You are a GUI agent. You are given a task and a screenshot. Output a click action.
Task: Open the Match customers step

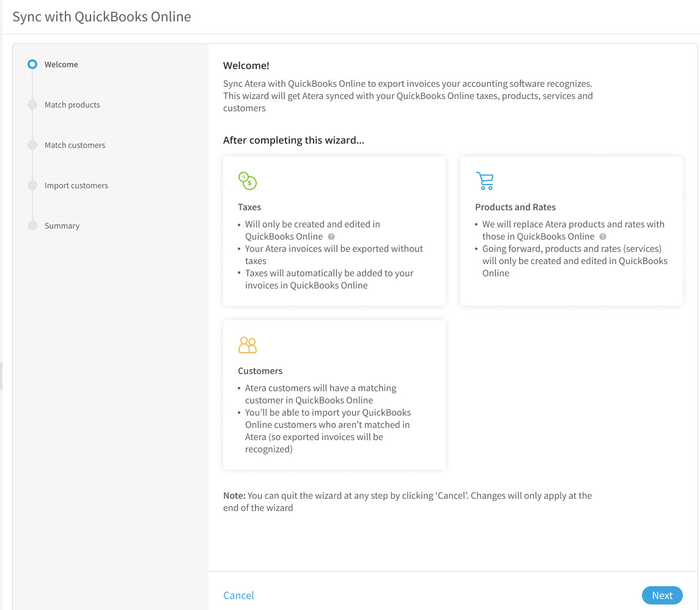pos(75,145)
